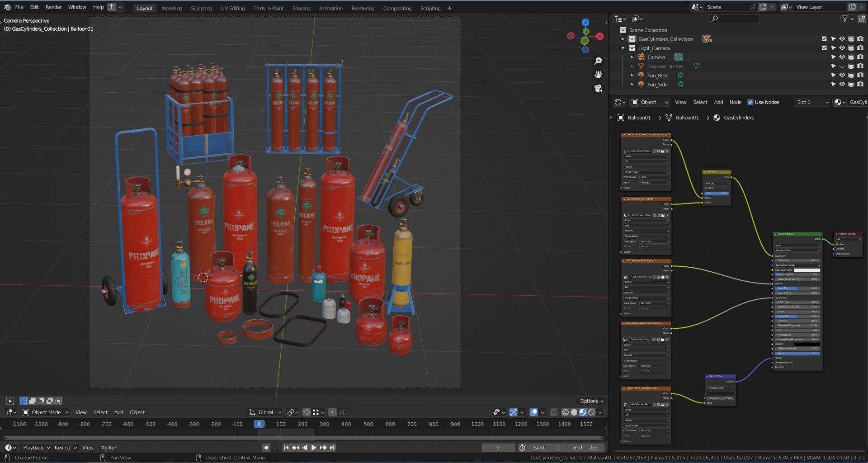Screen dimensions: 868x463
Task: Switch to material preview shading
Action: point(583,412)
